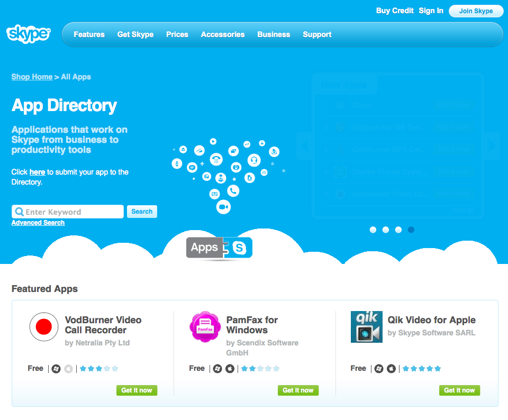Click the 'Free' price label under VodBurner

(35, 368)
